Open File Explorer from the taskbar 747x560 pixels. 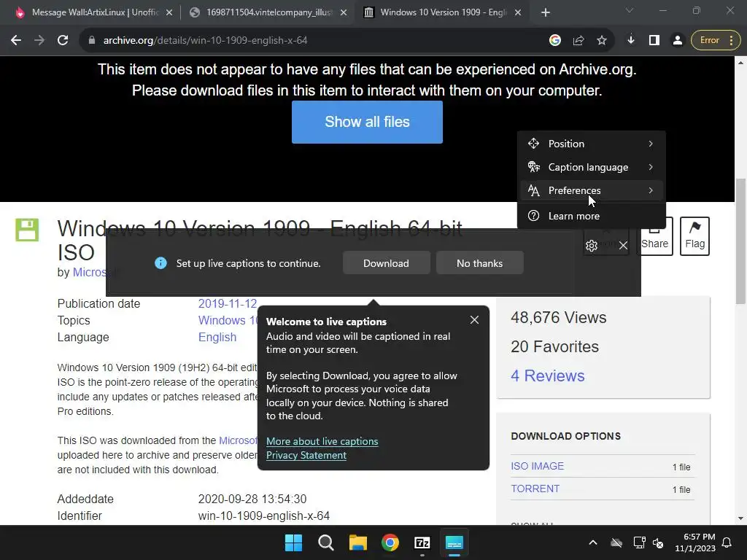357,542
